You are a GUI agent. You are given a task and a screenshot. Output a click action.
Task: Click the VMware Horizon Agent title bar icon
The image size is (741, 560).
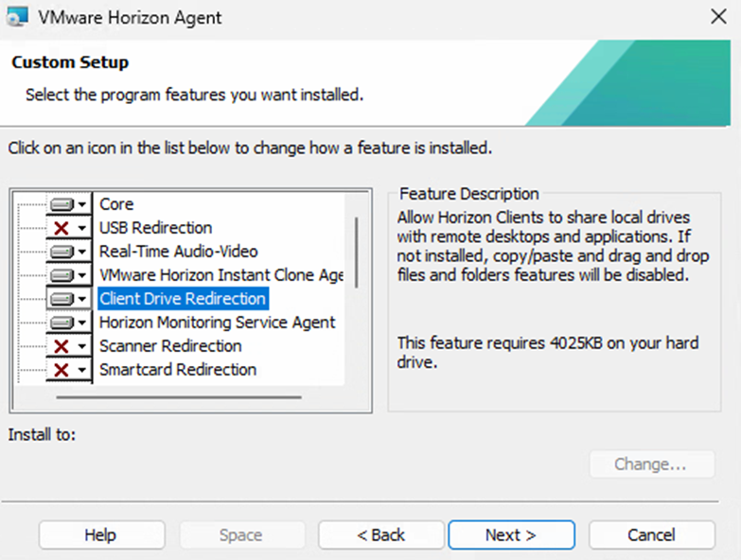16,15
